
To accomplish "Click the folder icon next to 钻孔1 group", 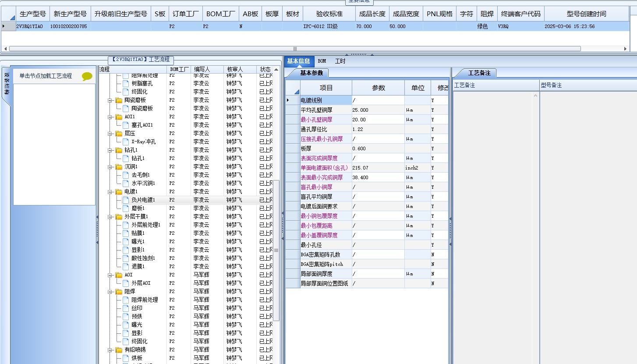I will pyautogui.click(x=119, y=150).
